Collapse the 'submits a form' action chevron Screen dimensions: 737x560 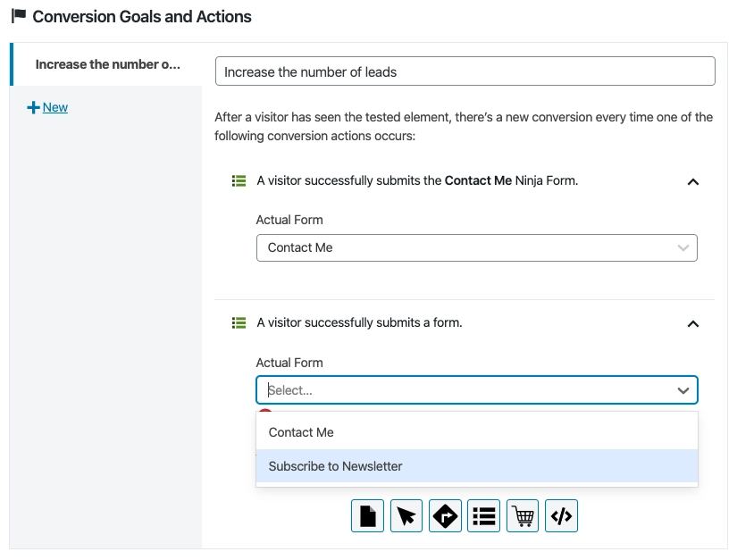tap(693, 323)
